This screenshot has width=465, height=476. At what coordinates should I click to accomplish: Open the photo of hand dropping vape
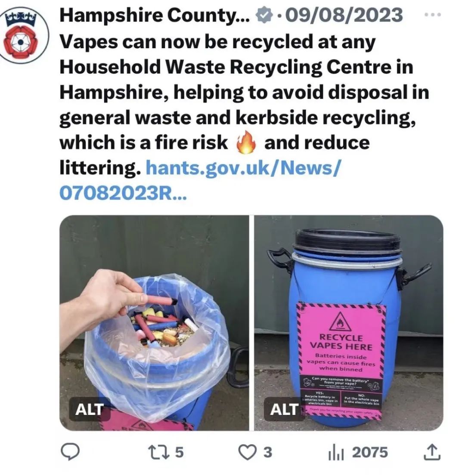click(x=154, y=323)
